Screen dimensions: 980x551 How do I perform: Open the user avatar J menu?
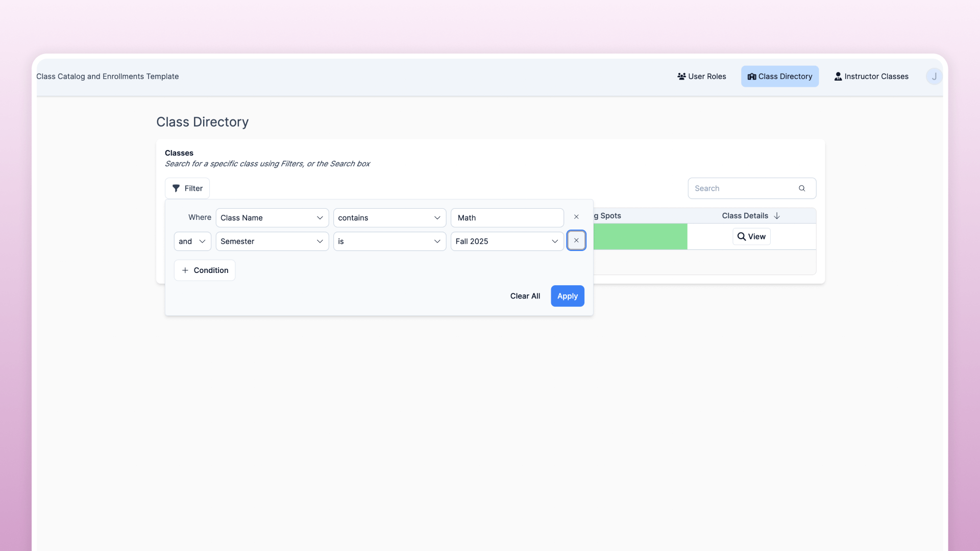pos(934,77)
